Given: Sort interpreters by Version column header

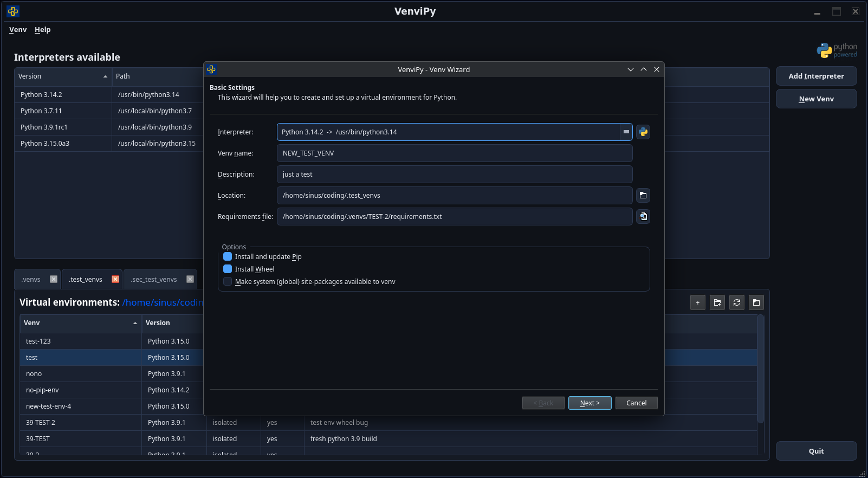Looking at the screenshot, I should tap(63, 76).
